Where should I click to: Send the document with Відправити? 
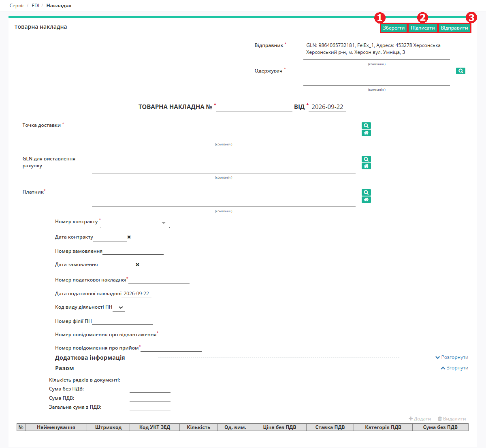454,28
